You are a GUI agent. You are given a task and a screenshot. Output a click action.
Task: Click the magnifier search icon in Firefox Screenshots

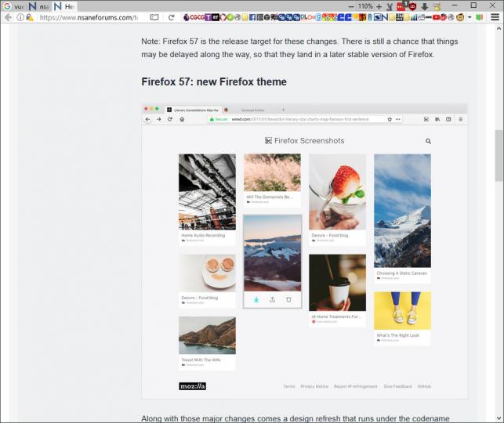coord(428,141)
